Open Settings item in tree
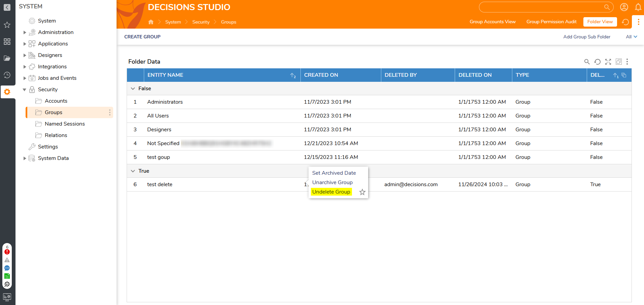The height and width of the screenshot is (305, 644). coord(48,147)
